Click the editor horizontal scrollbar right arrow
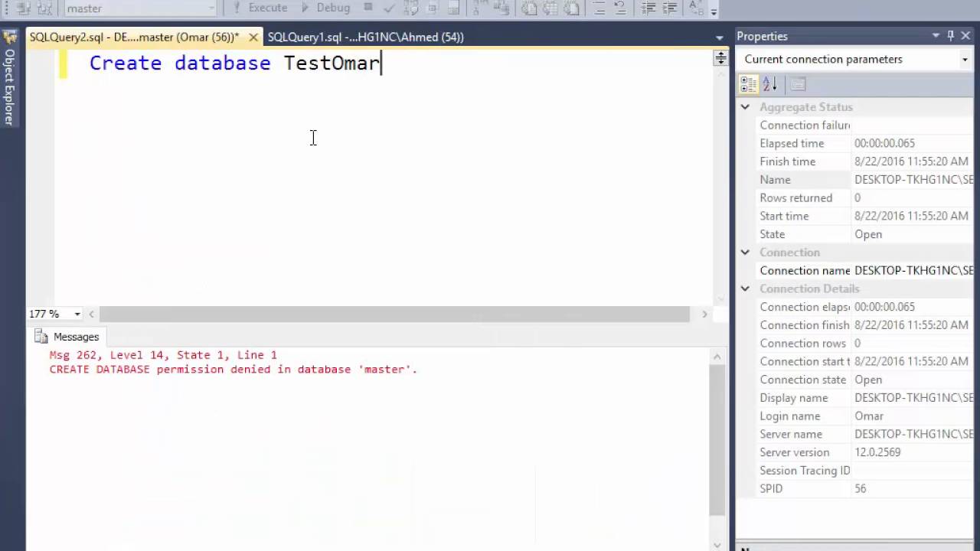This screenshot has width=980, height=551. click(704, 314)
